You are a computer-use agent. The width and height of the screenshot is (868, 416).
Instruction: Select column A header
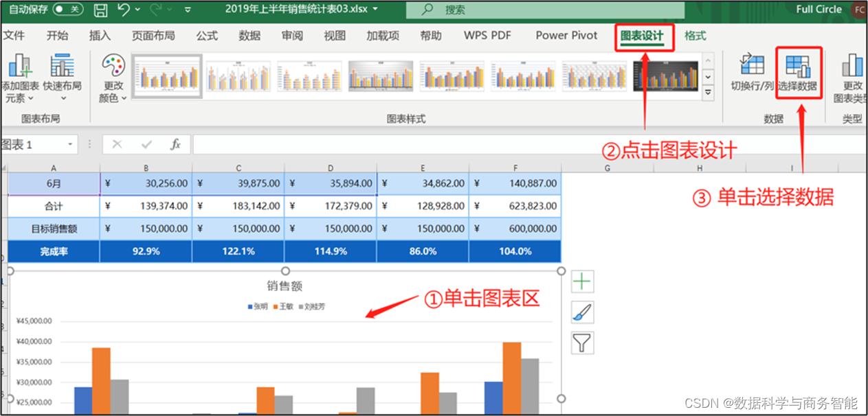tap(54, 168)
